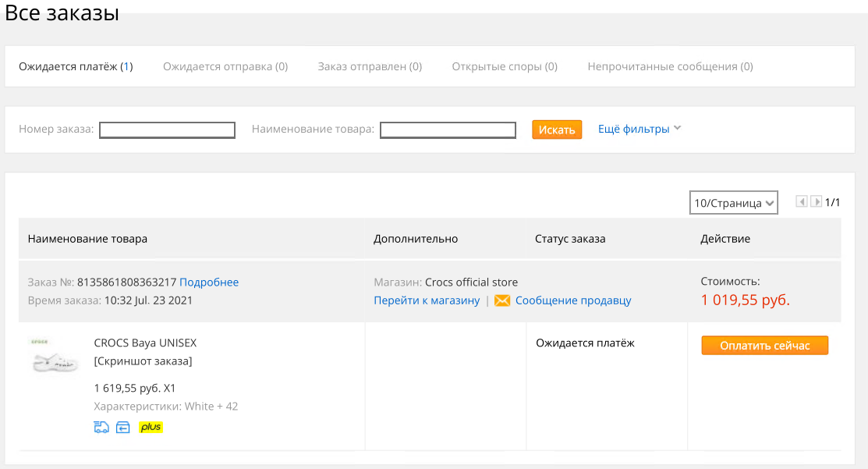Click the Искать search button
The height and width of the screenshot is (469, 868).
[557, 130]
